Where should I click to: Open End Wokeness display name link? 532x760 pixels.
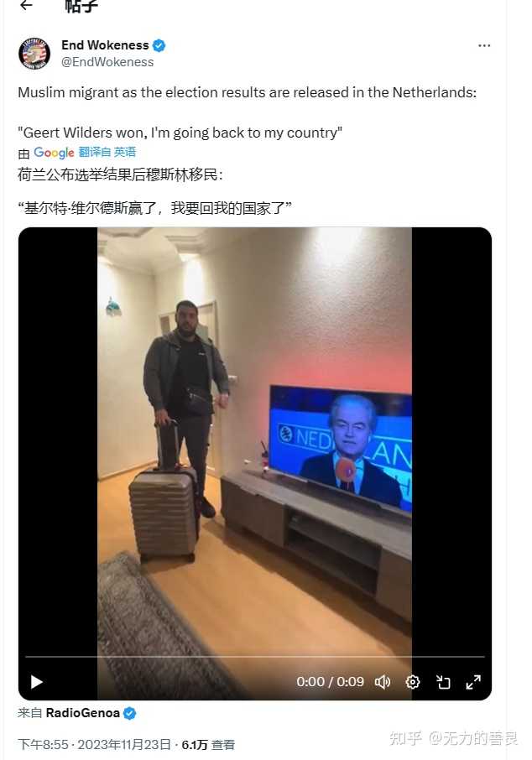click(105, 45)
